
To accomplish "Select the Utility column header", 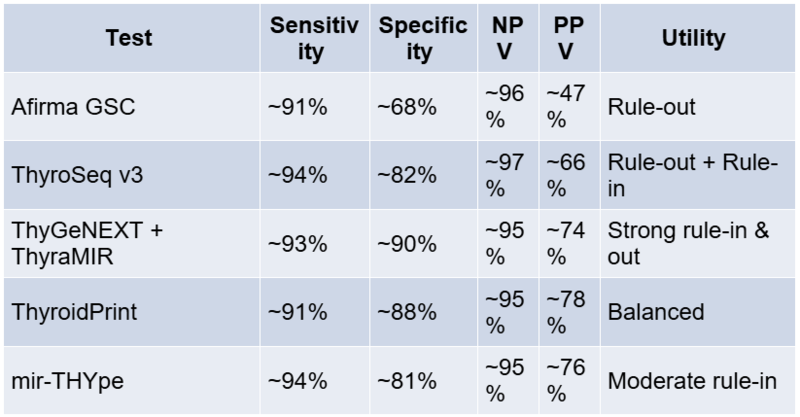I will coord(693,39).
